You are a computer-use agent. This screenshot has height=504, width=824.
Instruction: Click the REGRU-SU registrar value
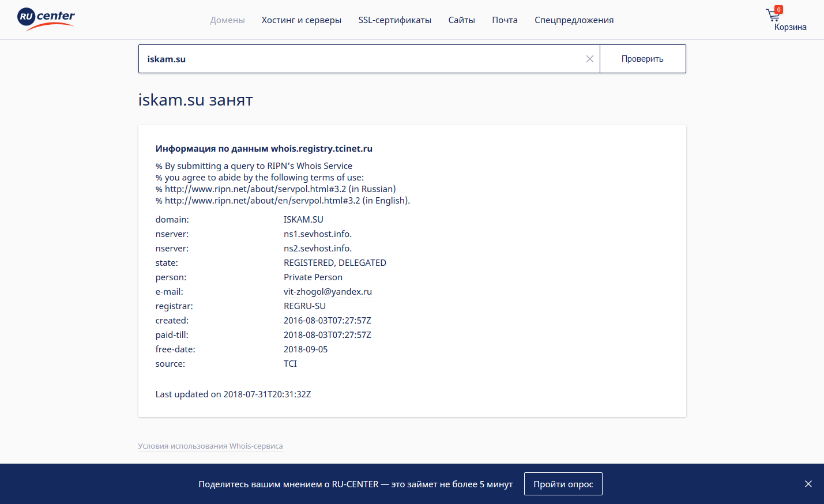[x=304, y=306]
